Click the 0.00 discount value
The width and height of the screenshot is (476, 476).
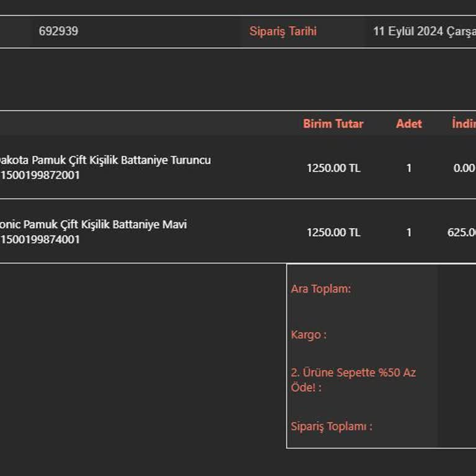coord(464,168)
